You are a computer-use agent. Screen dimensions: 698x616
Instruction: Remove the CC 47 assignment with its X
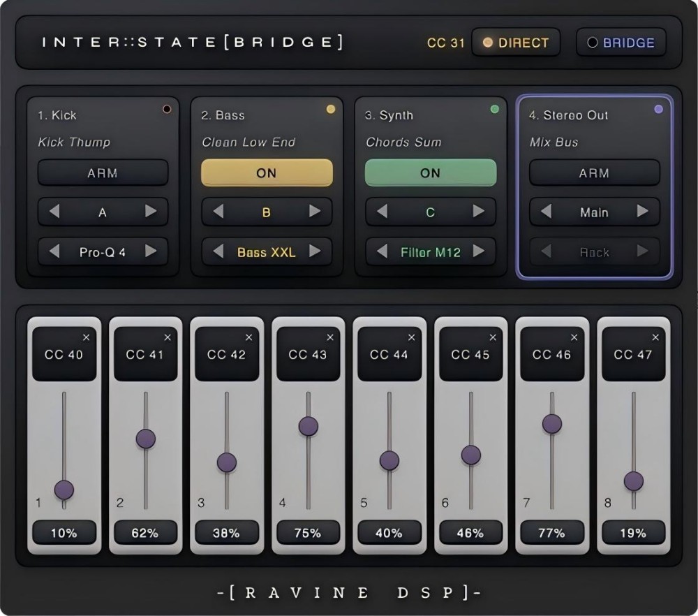click(655, 337)
